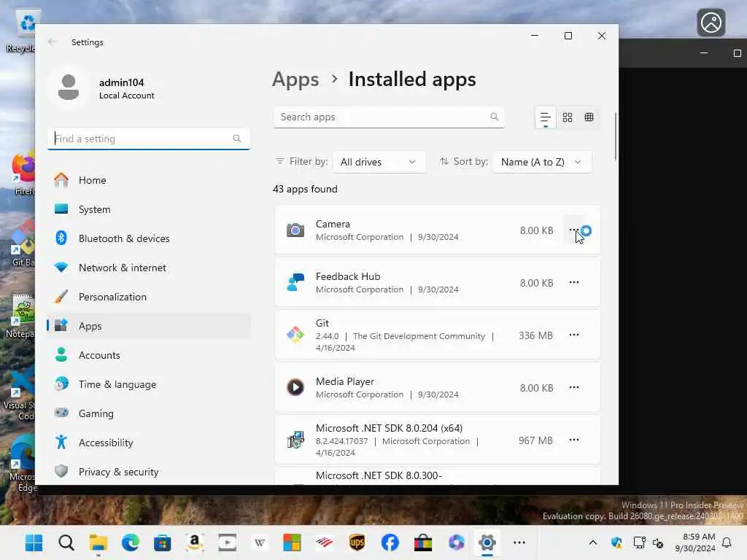This screenshot has height=560, width=747.
Task: Click the Search apps input field
Action: pos(388,117)
